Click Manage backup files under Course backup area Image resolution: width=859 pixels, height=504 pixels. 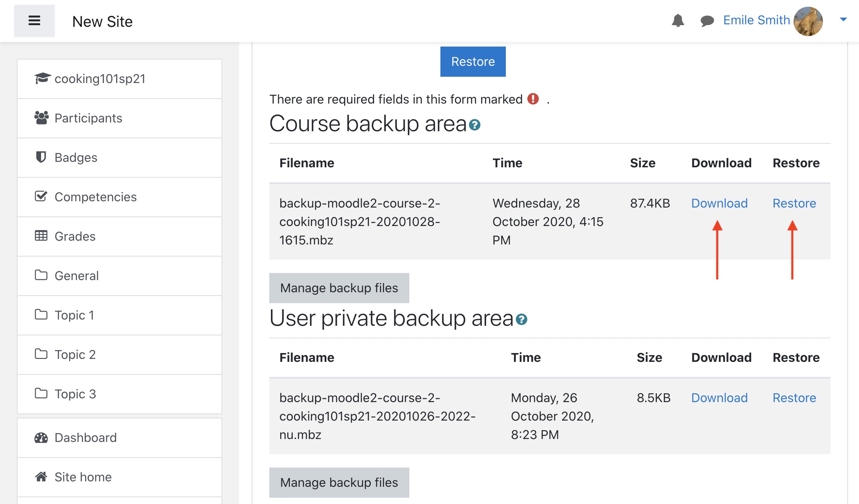click(x=339, y=288)
